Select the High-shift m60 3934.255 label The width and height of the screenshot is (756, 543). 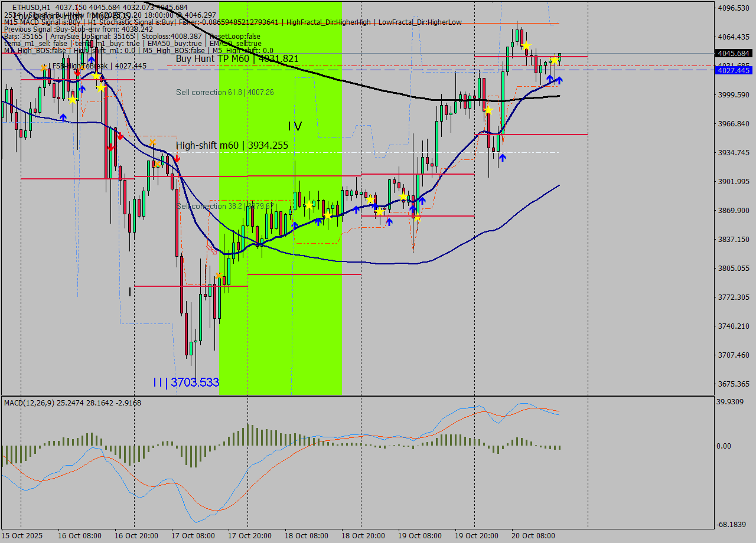232,145
